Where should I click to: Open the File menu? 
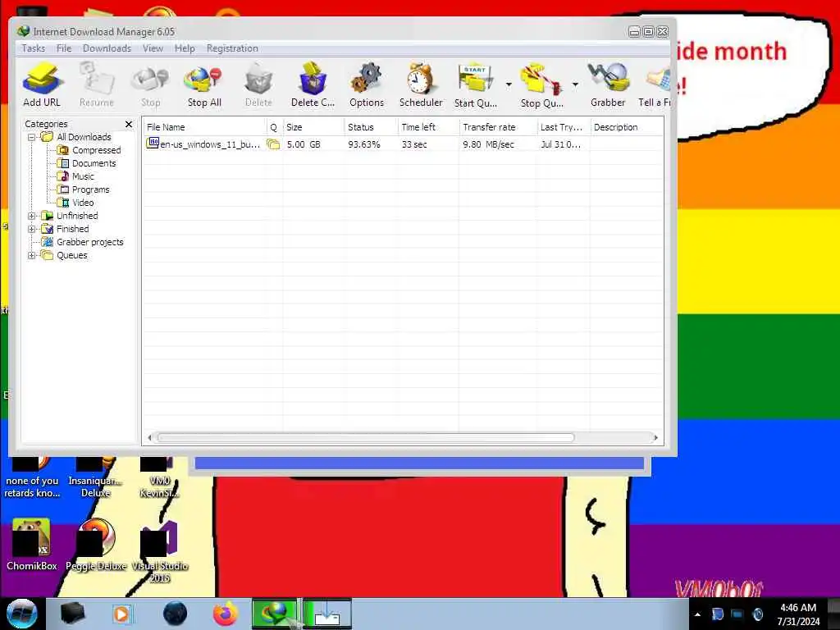(x=64, y=48)
